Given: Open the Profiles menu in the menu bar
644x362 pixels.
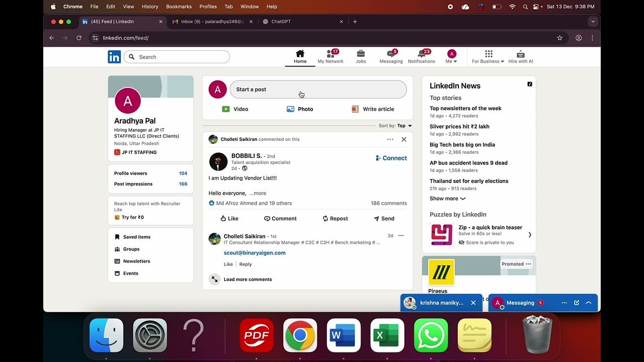Looking at the screenshot, I should [208, 7].
